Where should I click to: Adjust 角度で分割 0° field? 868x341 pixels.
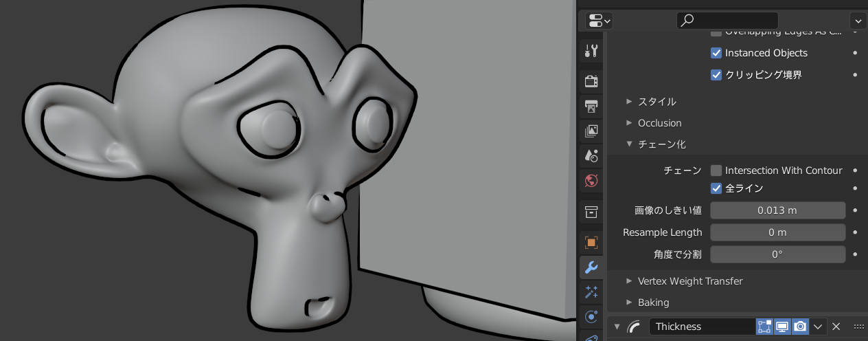(777, 254)
